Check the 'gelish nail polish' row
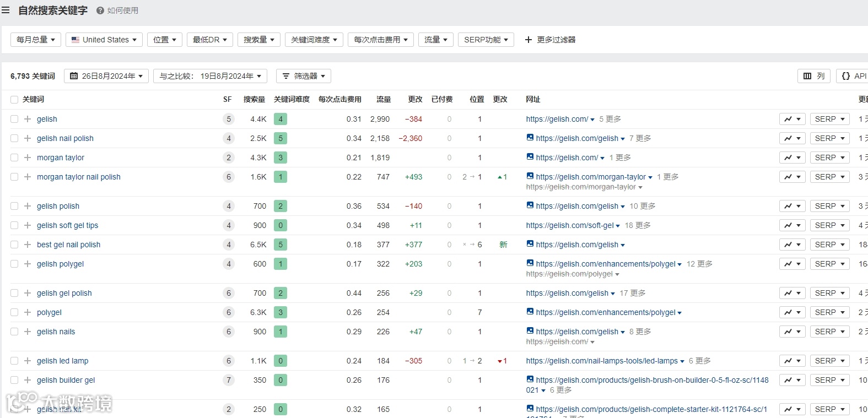The image size is (868, 418). coord(14,138)
